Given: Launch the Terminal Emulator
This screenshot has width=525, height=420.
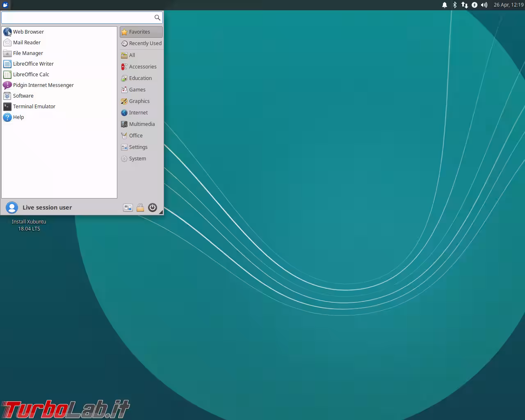Looking at the screenshot, I should (34, 106).
